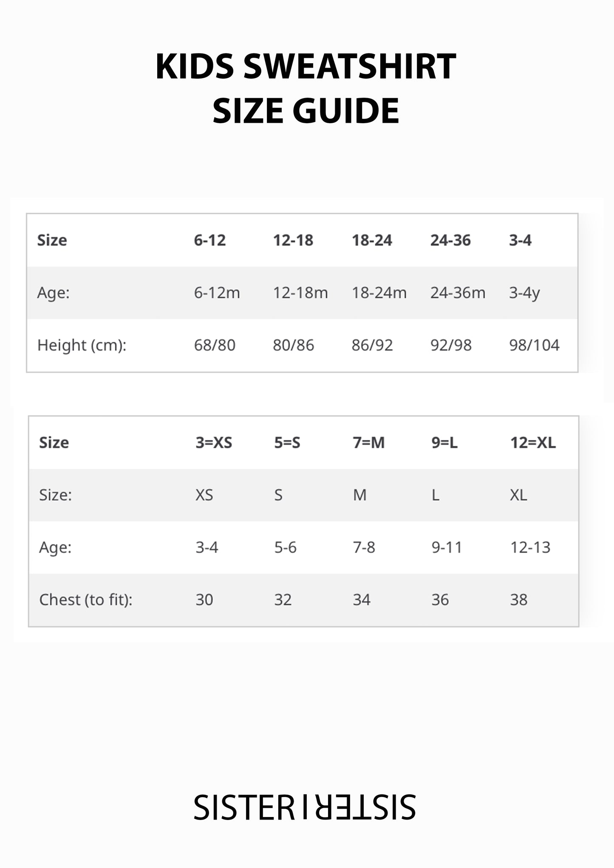The image size is (614, 868).
Task: Select the 6-12 size column header
Action: pyautogui.click(x=209, y=240)
